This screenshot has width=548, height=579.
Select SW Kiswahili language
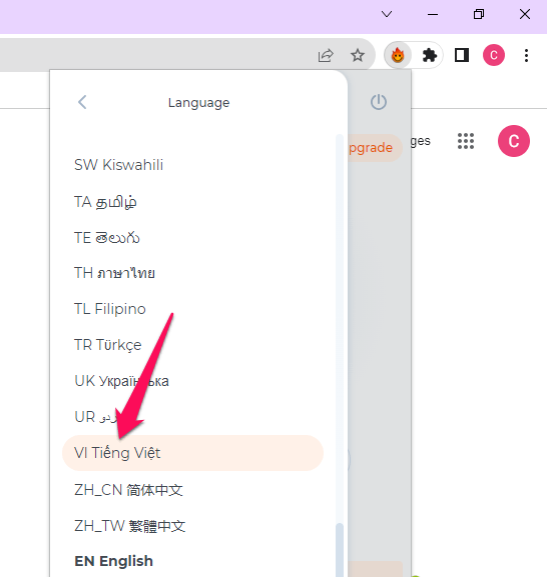(193, 165)
